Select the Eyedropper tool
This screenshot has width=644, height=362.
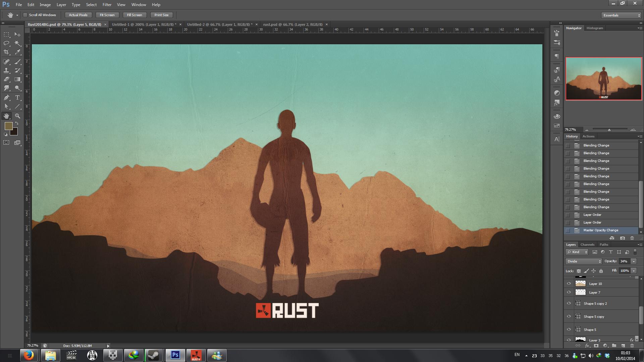click(17, 52)
